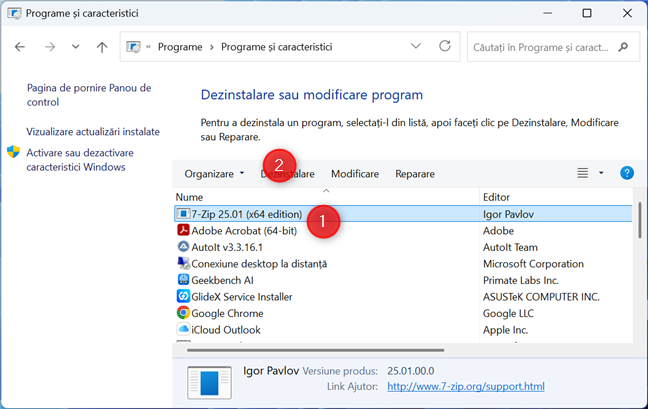Click the GlideX icon
Viewport: 648px width, 409px height.
(x=183, y=296)
